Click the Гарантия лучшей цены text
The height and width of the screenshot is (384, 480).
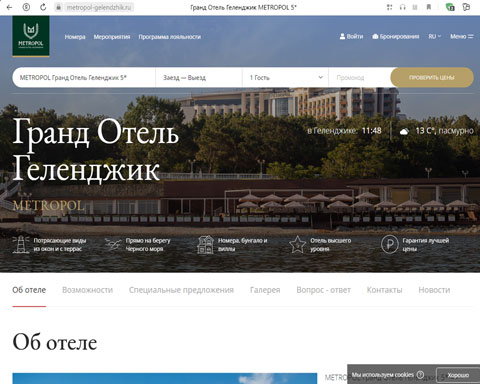426,245
